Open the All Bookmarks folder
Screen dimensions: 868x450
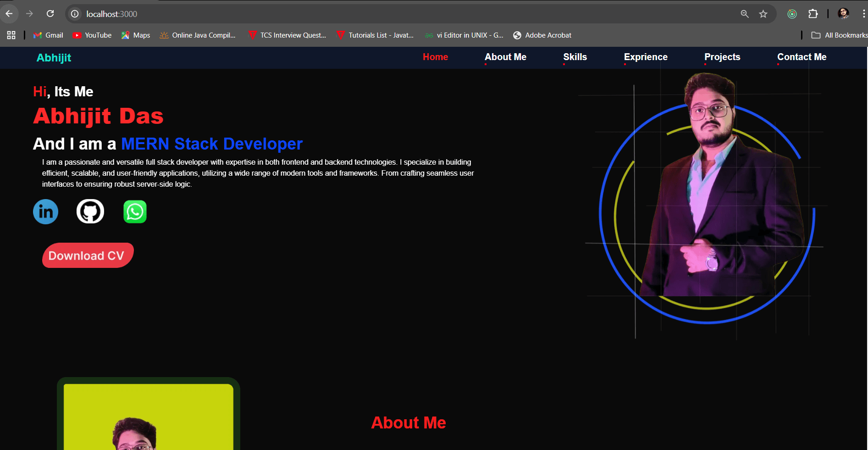[x=839, y=35]
